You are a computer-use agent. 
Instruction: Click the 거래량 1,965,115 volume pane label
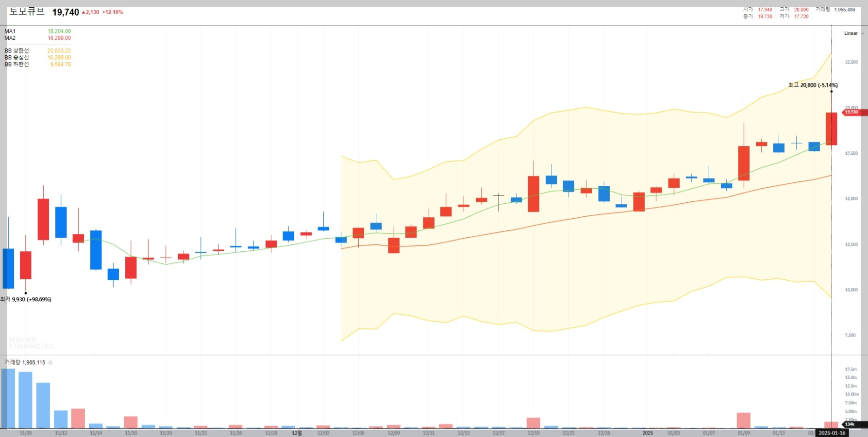coord(25,362)
